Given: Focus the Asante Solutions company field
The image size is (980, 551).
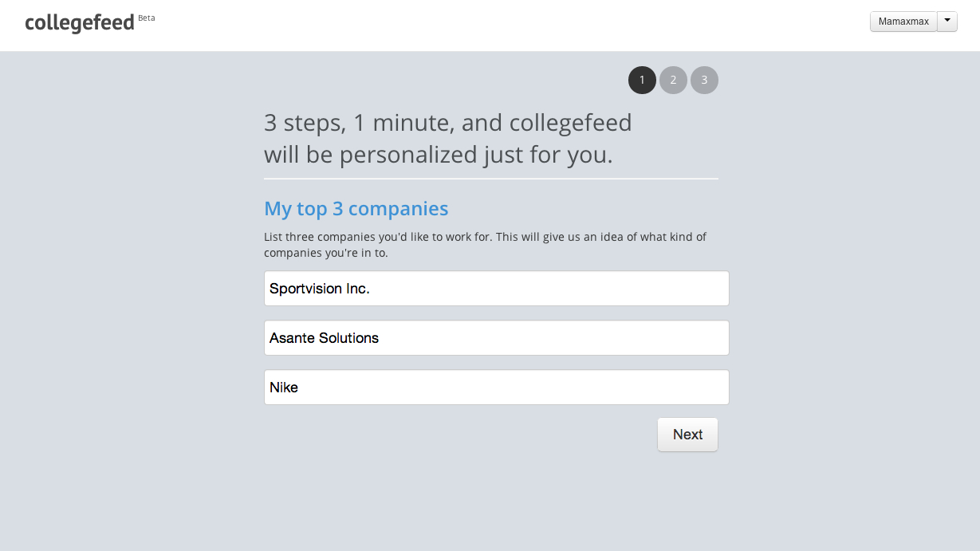Looking at the screenshot, I should coord(497,337).
